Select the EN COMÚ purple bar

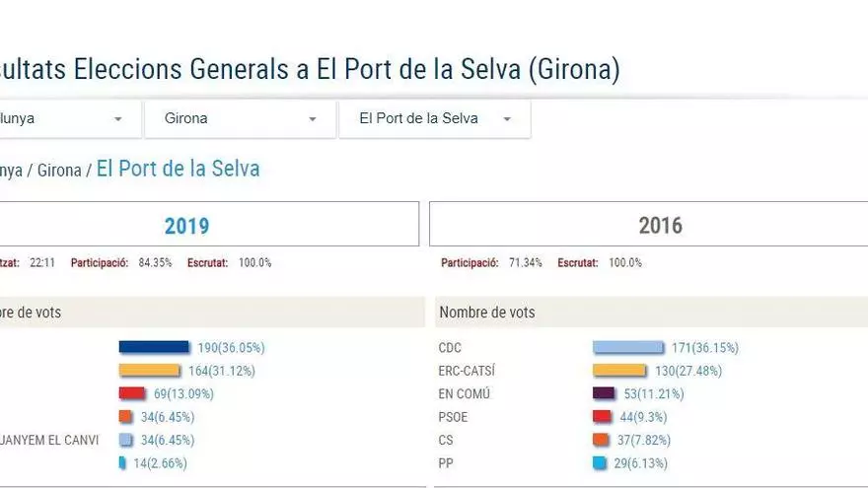(604, 393)
